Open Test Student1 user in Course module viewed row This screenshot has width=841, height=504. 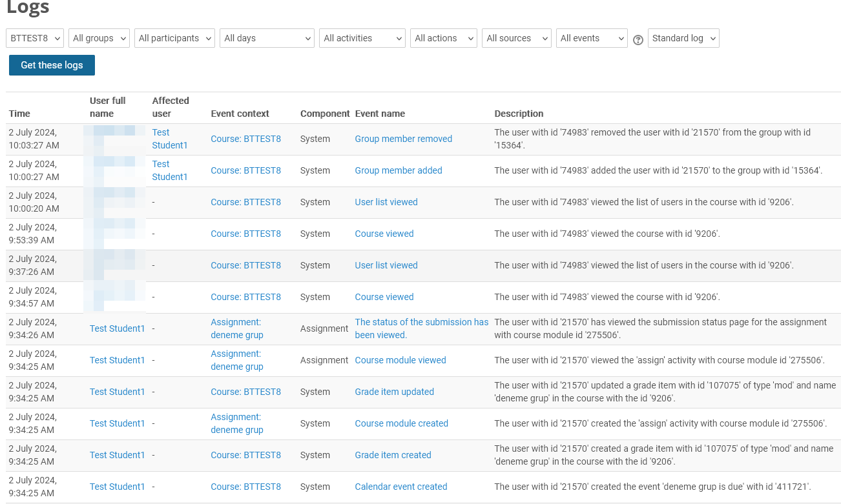[x=118, y=360]
